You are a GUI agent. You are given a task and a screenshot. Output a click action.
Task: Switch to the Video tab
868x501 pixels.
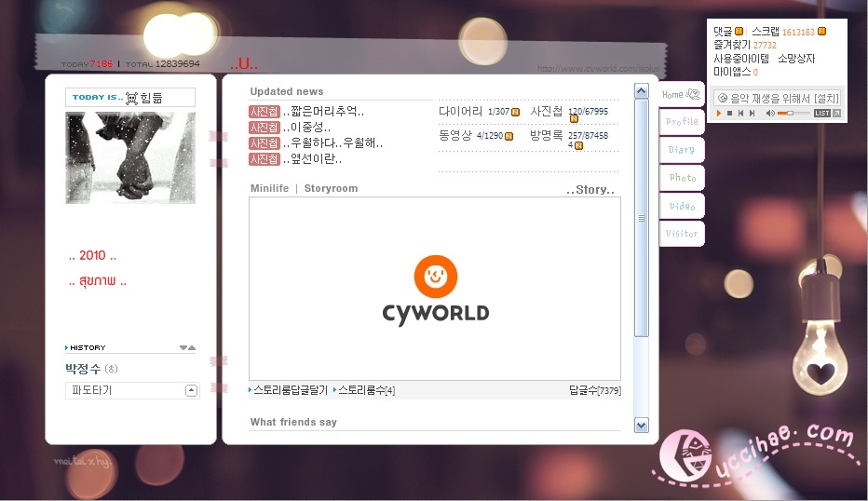[682, 206]
